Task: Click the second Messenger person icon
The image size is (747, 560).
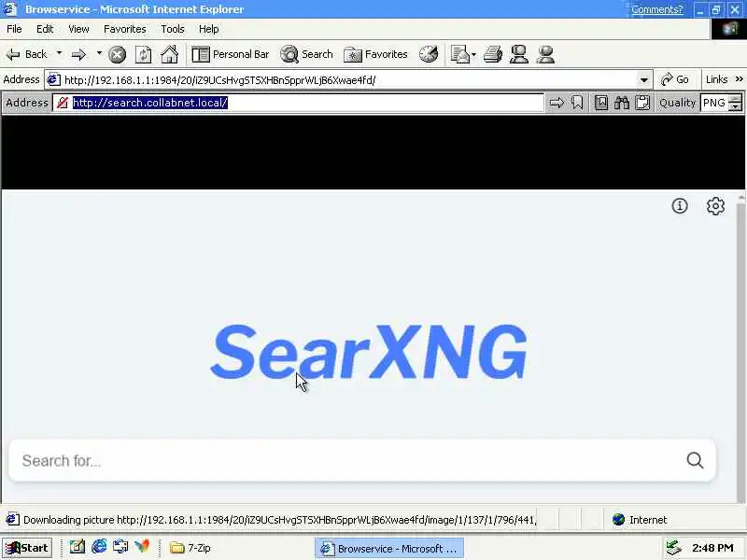Action: pyautogui.click(x=545, y=54)
